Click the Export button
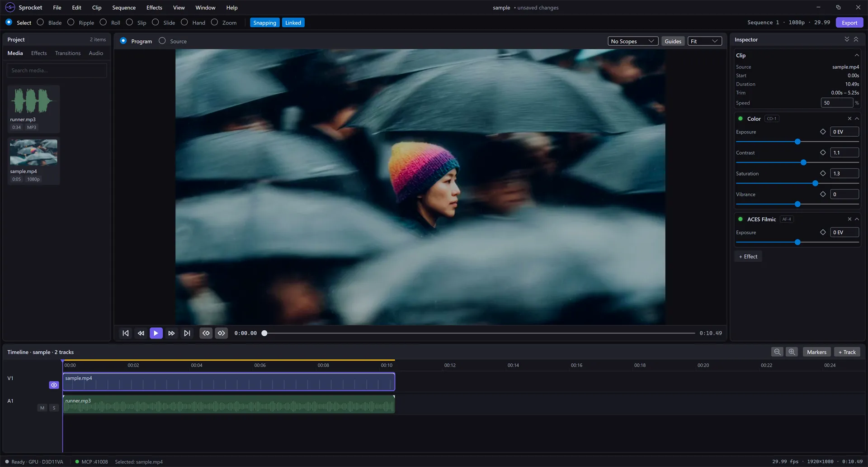Screen dimensions: 868x467 click(x=849, y=23)
